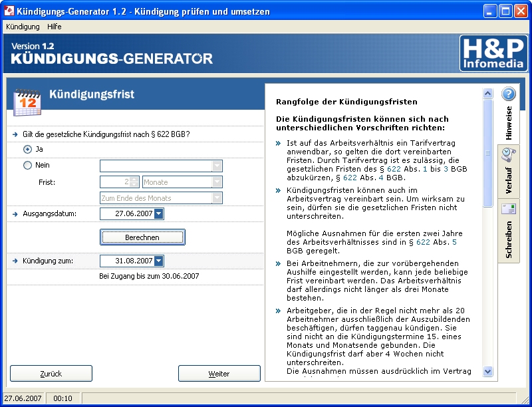
Task: Proceed with the Weiter button
Action: point(219,374)
